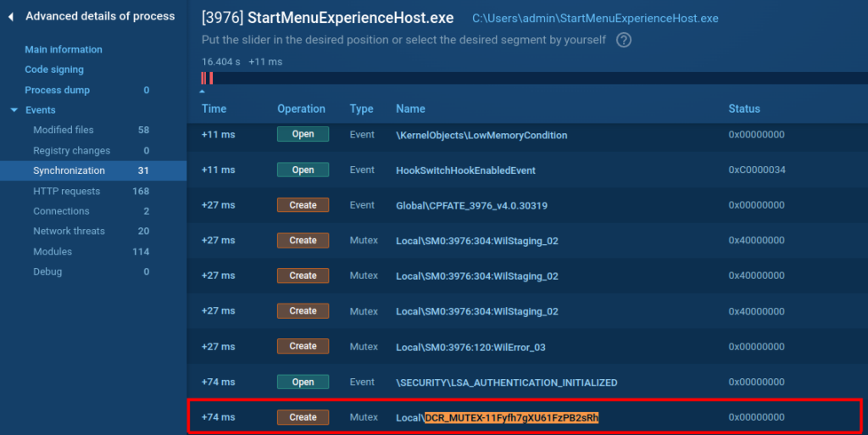Open Network threats events
Screen dimensions: 868x435
(x=69, y=231)
